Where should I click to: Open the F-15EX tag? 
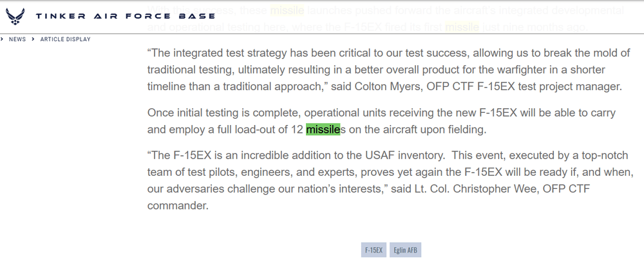374,250
